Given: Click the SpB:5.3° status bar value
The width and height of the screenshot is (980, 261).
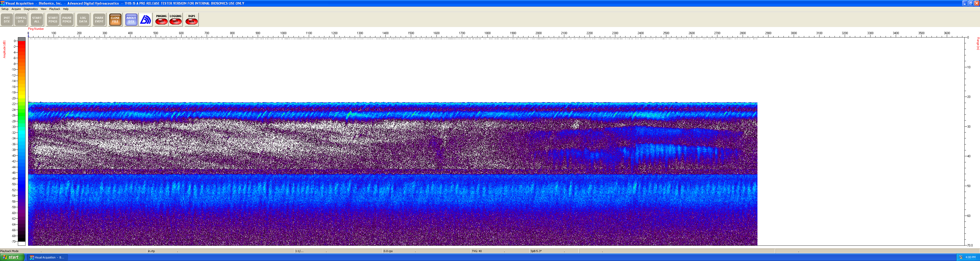Looking at the screenshot, I should point(536,251).
